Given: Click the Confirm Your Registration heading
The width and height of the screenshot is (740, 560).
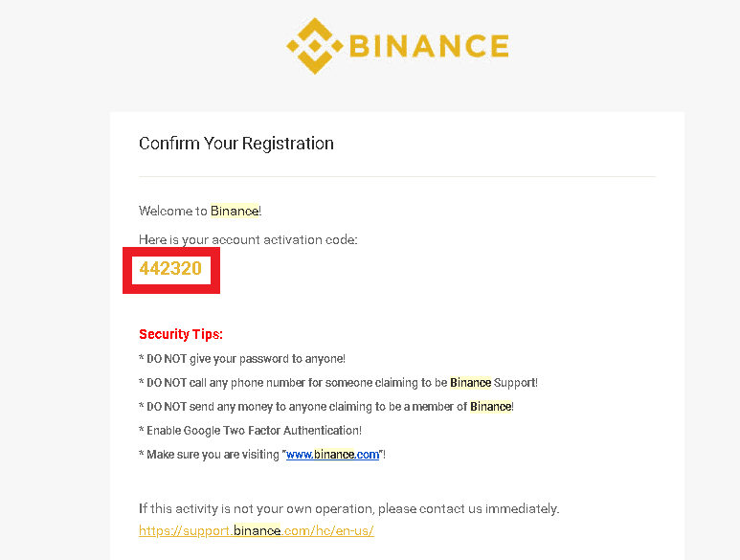Looking at the screenshot, I should click(x=235, y=144).
